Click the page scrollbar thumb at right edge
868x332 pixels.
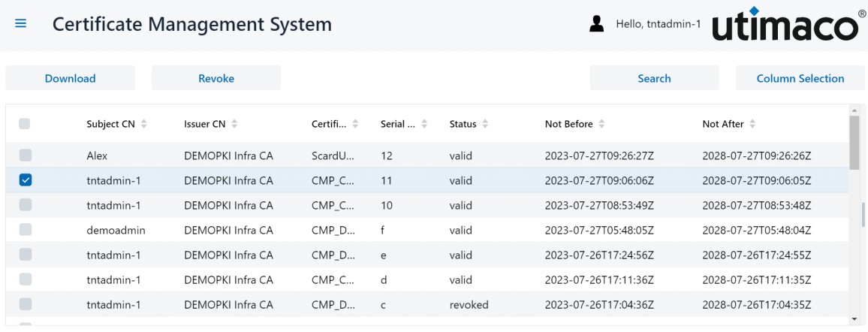click(863, 215)
